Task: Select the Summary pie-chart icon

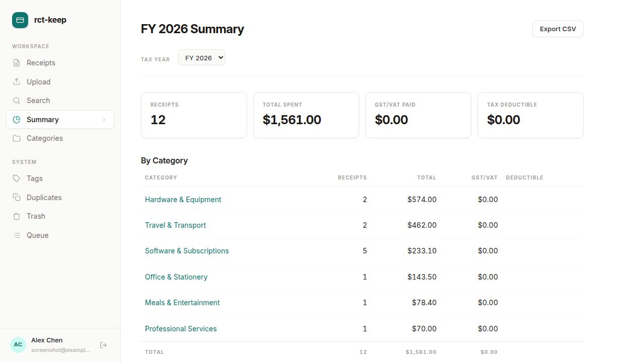Action: [18, 119]
